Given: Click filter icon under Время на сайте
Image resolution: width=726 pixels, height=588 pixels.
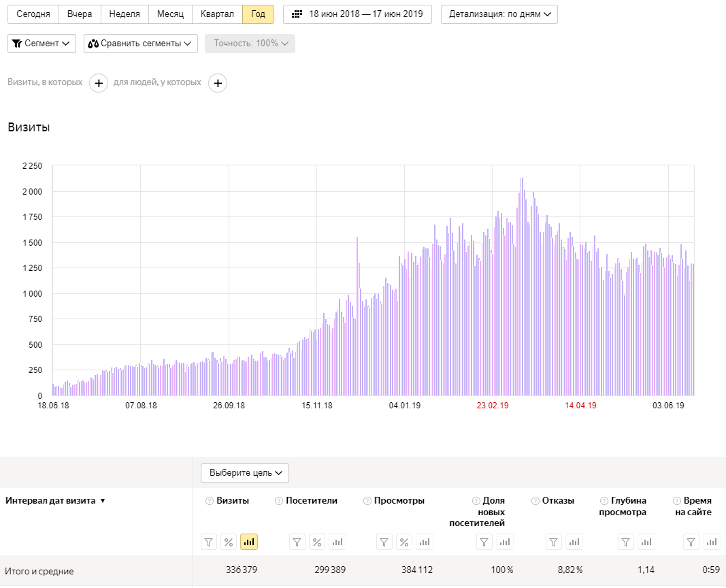Looking at the screenshot, I should [691, 542].
